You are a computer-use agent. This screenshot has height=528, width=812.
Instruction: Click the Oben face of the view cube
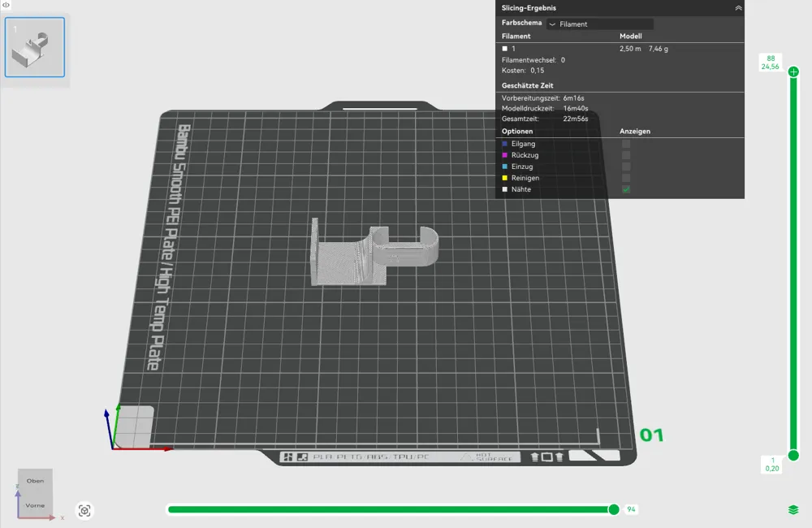pos(35,481)
